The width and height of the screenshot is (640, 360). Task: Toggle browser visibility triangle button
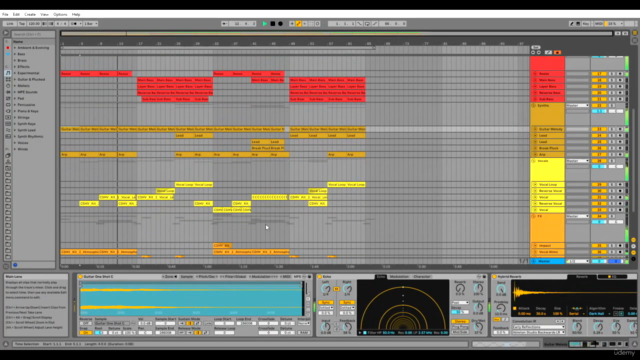[x=6, y=33]
